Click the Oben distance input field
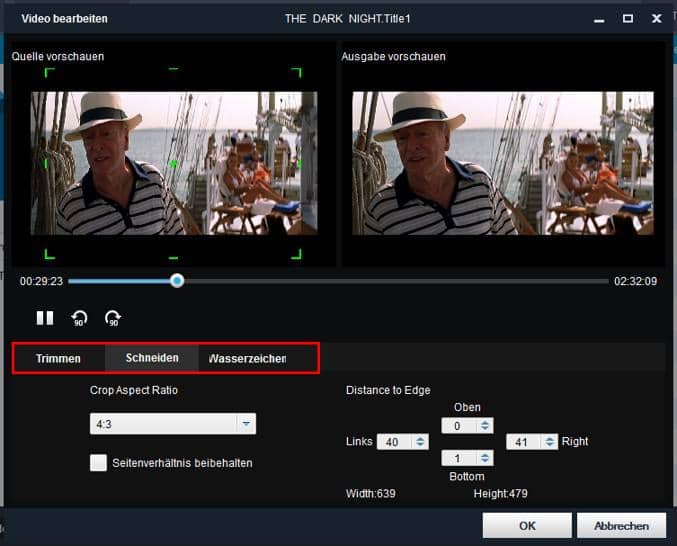677x546 pixels. (x=459, y=426)
